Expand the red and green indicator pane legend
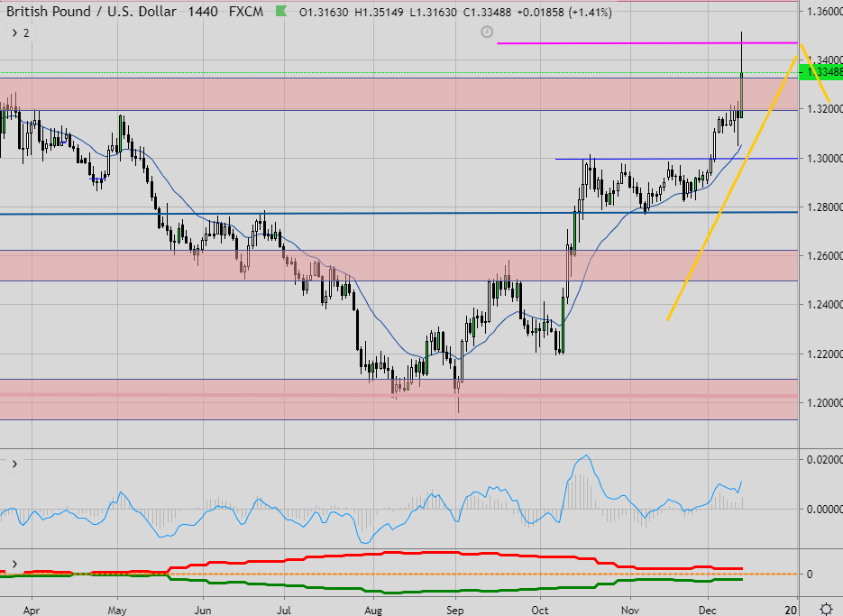This screenshot has width=843, height=616. click(14, 564)
